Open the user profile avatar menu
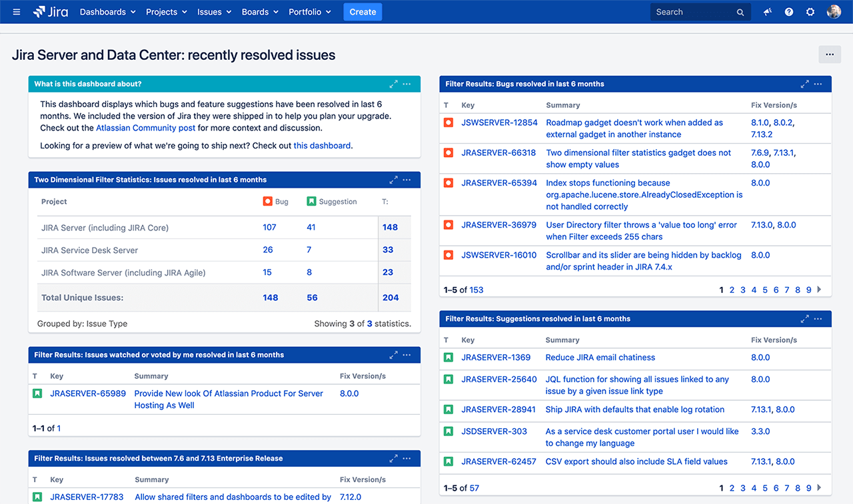The image size is (853, 504). tap(834, 12)
